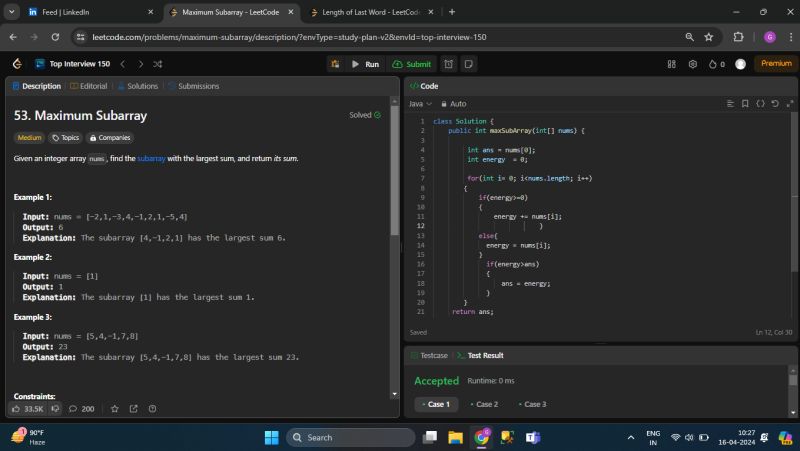
Task: Open the 200 comments discussion
Action: 82,409
